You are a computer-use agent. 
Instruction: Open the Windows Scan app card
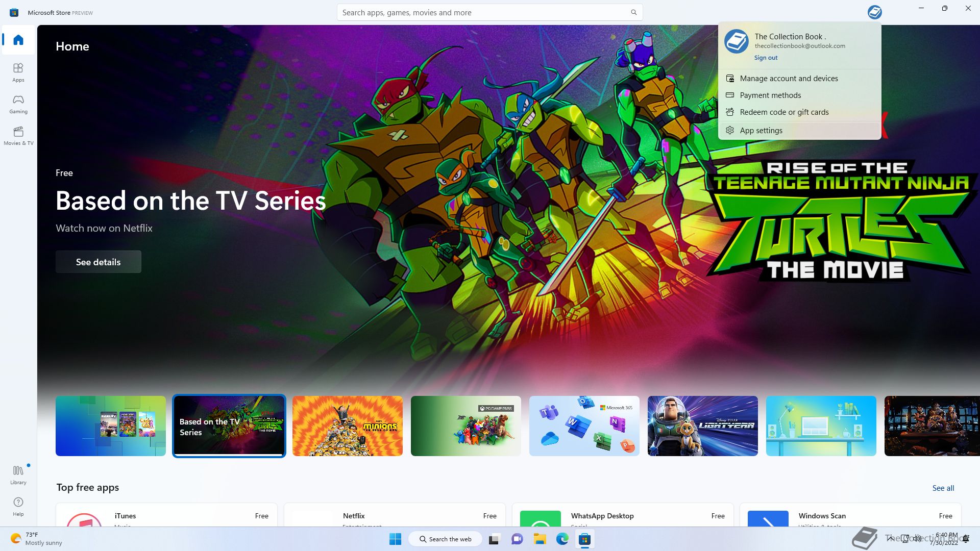(x=850, y=515)
